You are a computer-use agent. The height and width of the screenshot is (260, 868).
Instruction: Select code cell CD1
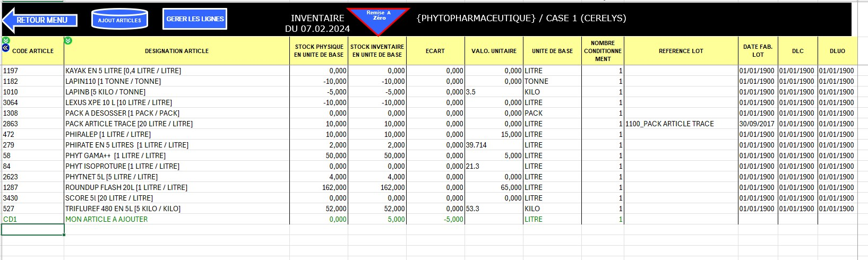coord(33,219)
